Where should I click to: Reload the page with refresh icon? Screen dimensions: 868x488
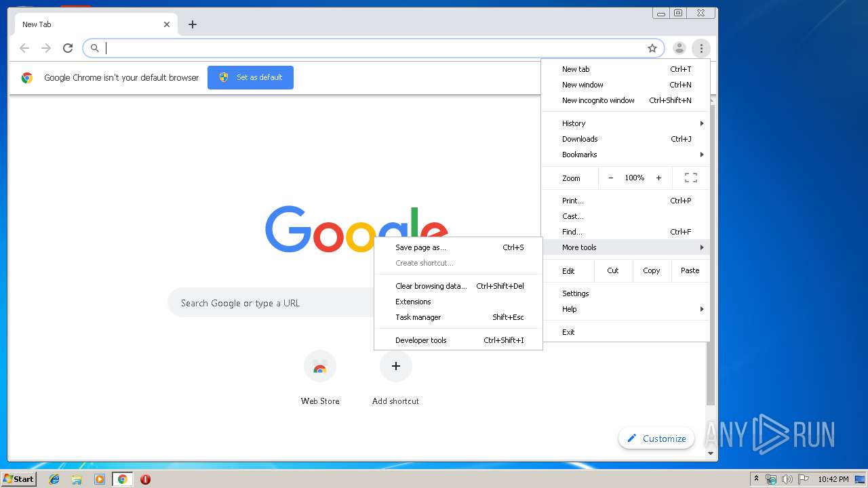pos(68,48)
